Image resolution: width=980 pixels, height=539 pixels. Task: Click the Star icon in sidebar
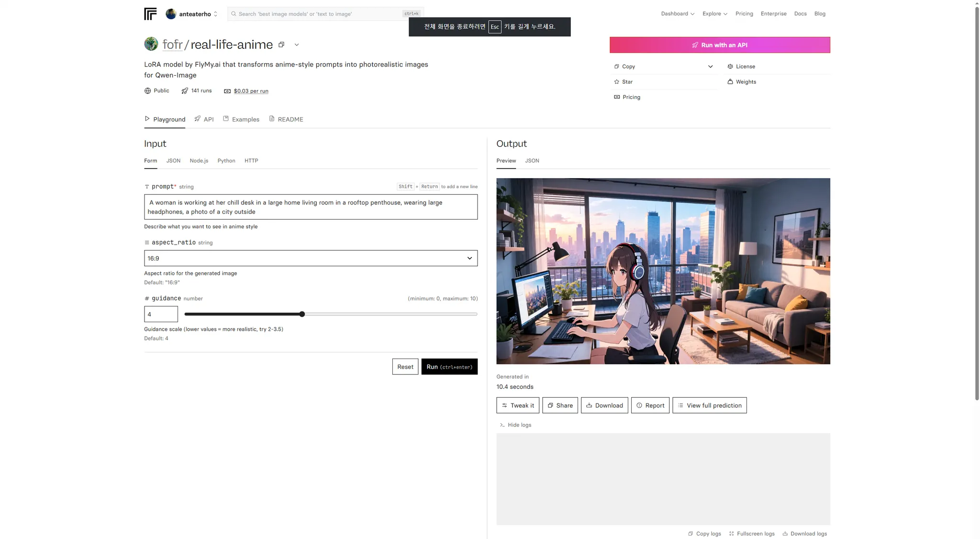617,82
